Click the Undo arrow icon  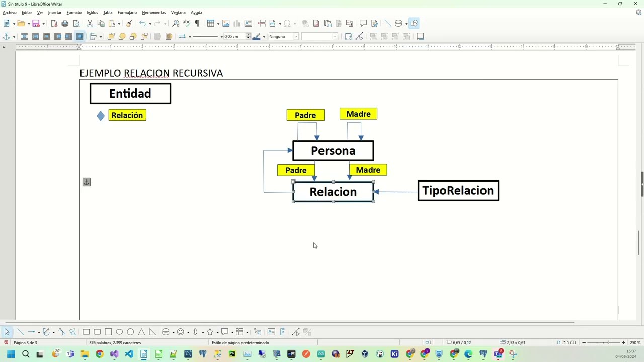point(142,23)
